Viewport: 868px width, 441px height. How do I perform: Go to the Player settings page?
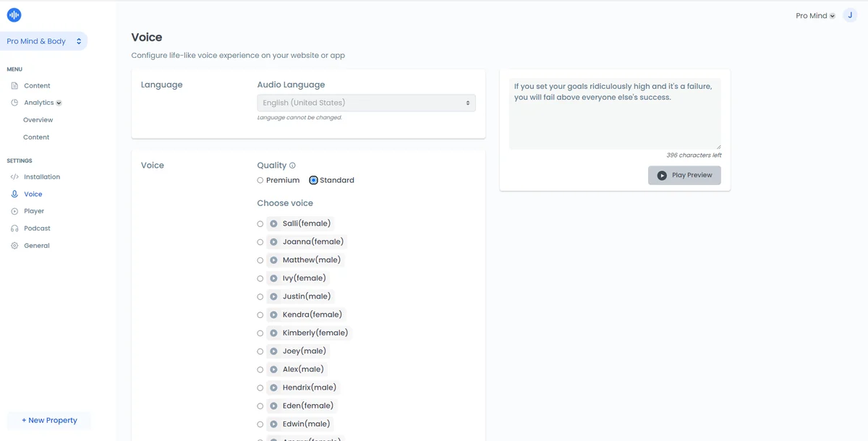[34, 211]
